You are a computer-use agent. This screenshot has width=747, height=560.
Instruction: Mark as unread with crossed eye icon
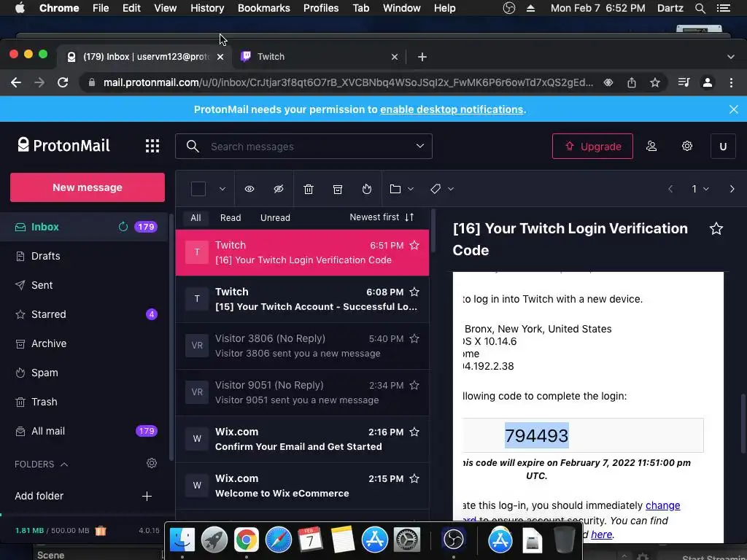279,189
